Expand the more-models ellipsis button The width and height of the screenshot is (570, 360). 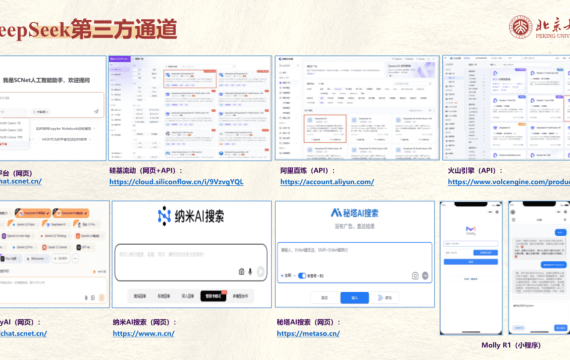click(x=75, y=259)
